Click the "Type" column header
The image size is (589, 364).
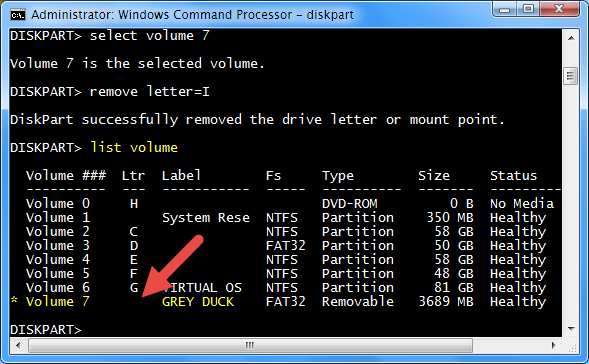click(338, 176)
